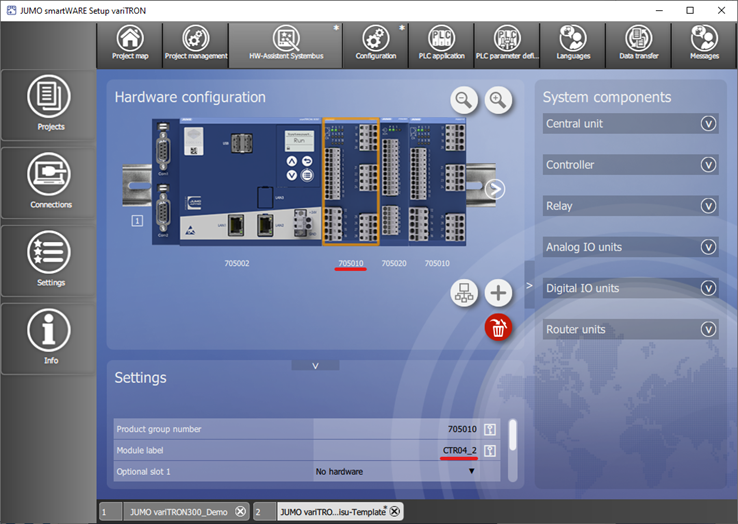Screen dimensions: 738x524
Task: Click the add module plus icon
Action: (497, 293)
